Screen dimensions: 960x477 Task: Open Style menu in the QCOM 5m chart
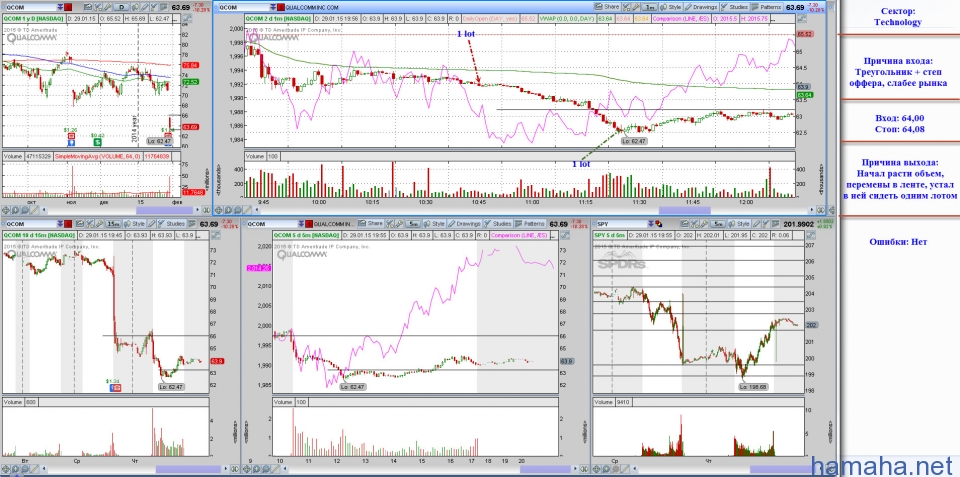(434, 223)
